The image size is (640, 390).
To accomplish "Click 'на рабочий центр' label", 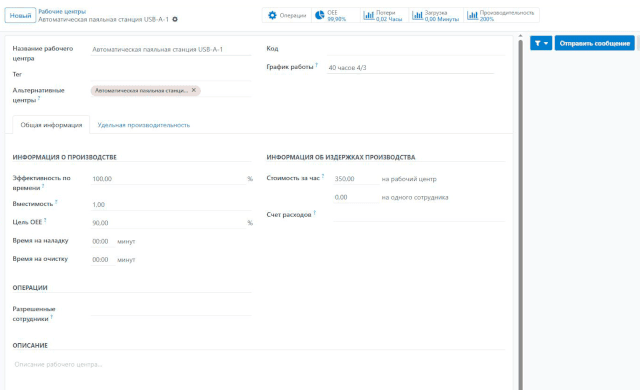I will [x=409, y=179].
